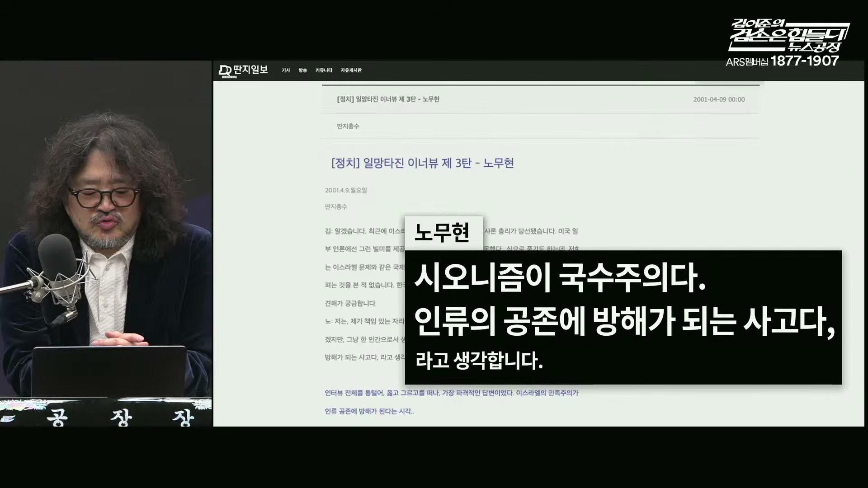This screenshot has height=488, width=868.
Task: Click the 공장장 nameplate on the desk
Action: (120, 417)
